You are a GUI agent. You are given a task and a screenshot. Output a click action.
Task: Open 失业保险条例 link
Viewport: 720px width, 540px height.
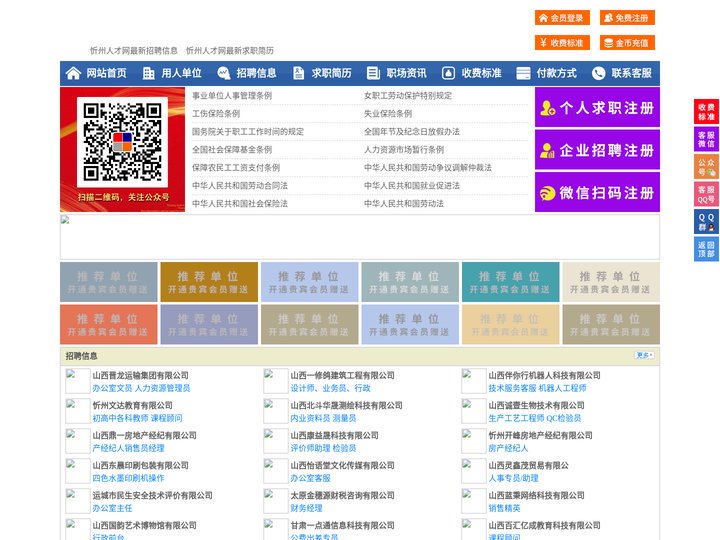[x=388, y=113]
